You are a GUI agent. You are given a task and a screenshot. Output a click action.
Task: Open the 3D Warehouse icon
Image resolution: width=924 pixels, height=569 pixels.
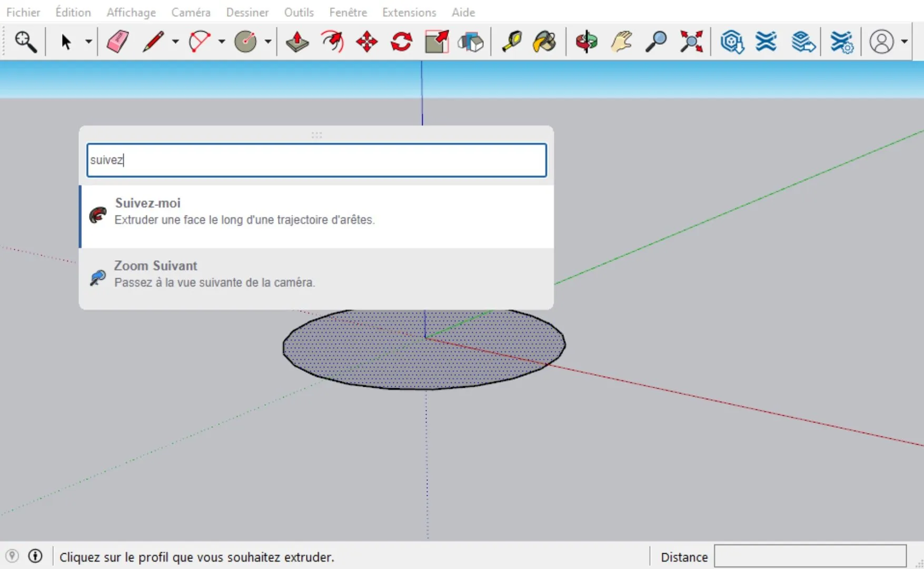(x=732, y=42)
